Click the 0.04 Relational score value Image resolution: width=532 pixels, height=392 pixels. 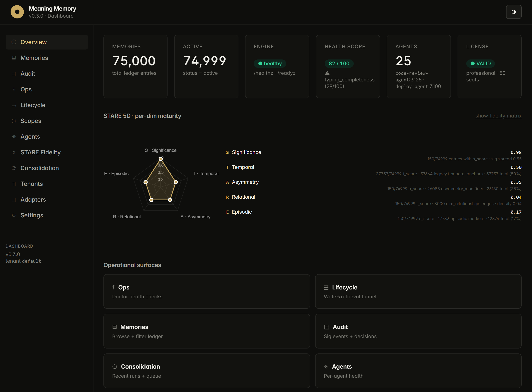(x=516, y=197)
